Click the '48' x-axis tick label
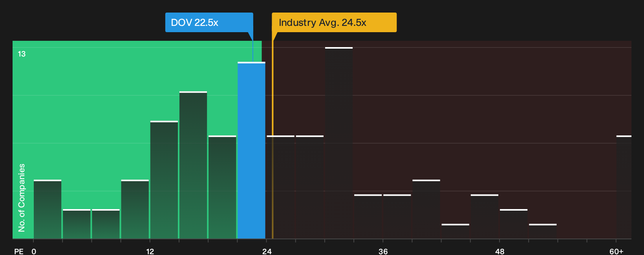 point(499,251)
